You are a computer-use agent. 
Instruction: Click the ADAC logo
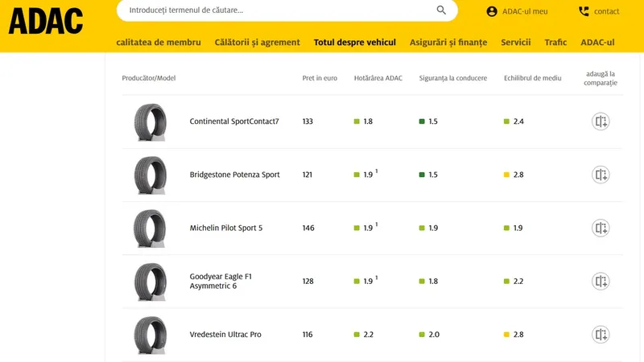coord(46,21)
